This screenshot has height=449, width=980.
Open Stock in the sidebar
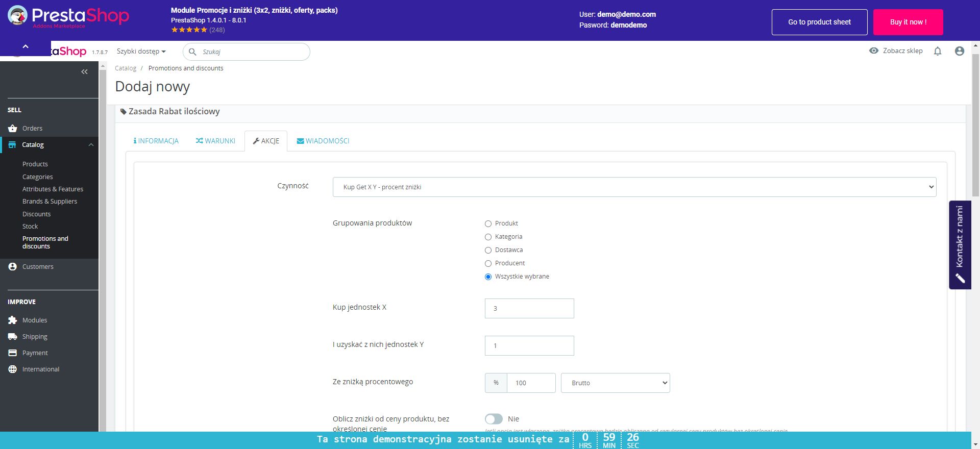click(x=30, y=227)
